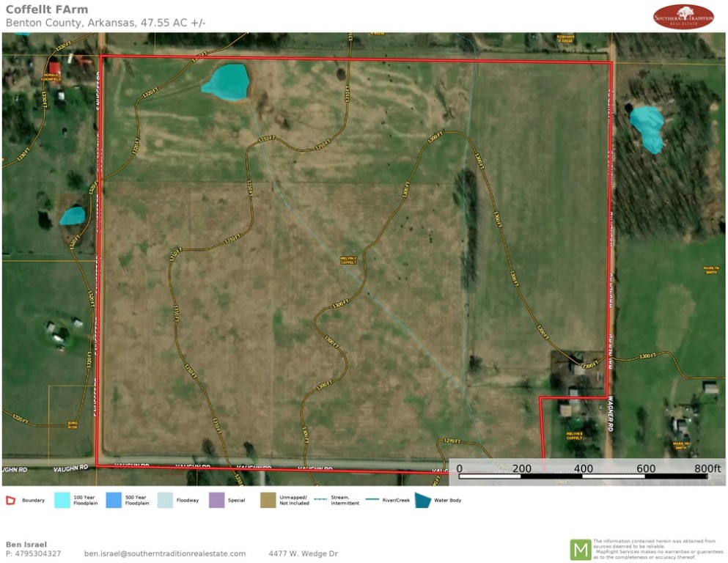Click the 100 Year Floodplain color swatch
This screenshot has width=728, height=563.
[x=63, y=500]
